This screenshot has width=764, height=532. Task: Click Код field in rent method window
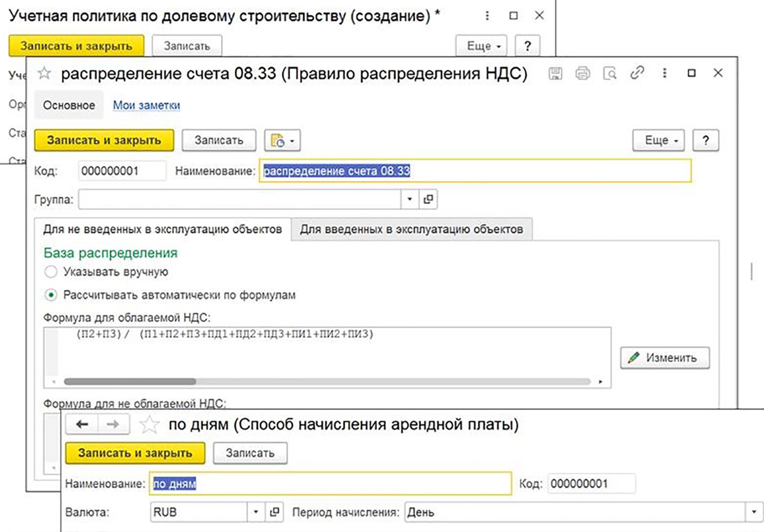[592, 484]
